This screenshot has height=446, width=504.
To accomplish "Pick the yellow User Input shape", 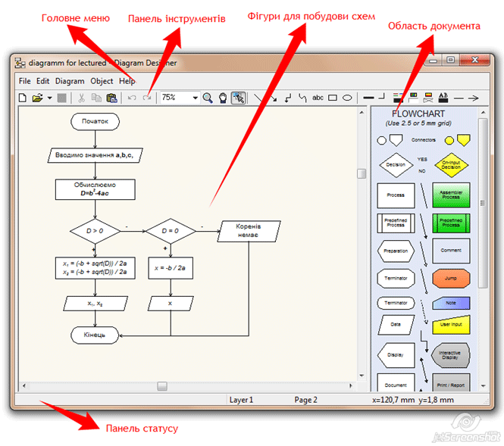I will [451, 325].
